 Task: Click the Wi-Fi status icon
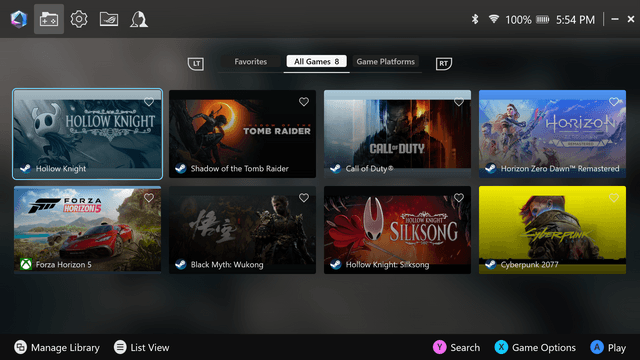click(x=493, y=19)
